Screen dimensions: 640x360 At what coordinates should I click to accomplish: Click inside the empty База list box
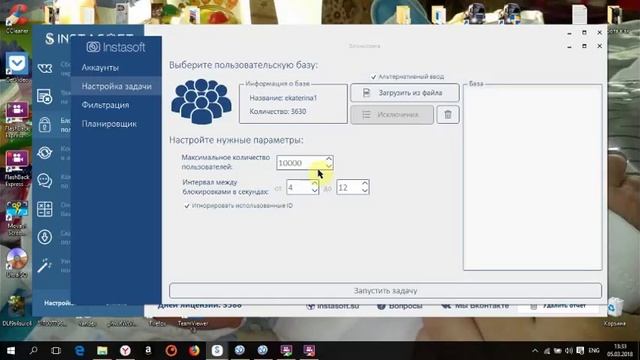533,178
